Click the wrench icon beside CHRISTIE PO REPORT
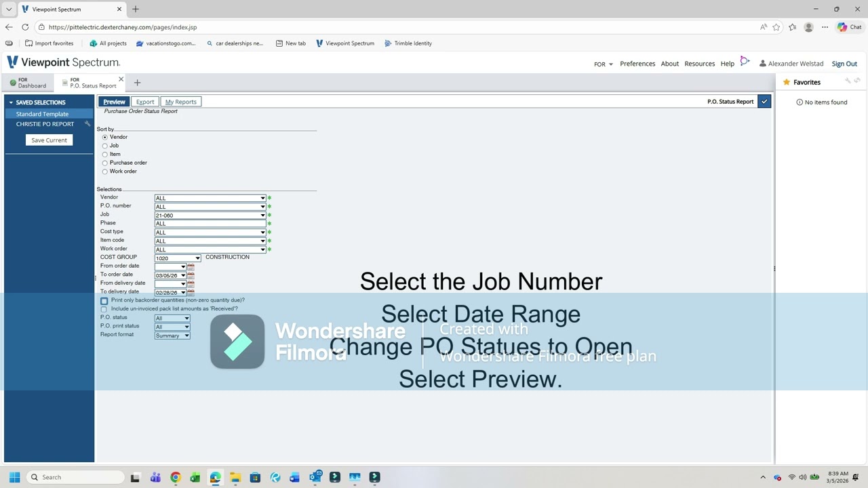 (87, 124)
